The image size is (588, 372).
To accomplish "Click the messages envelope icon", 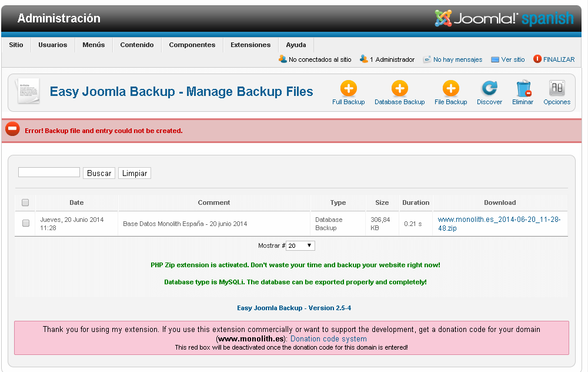I will (x=427, y=59).
